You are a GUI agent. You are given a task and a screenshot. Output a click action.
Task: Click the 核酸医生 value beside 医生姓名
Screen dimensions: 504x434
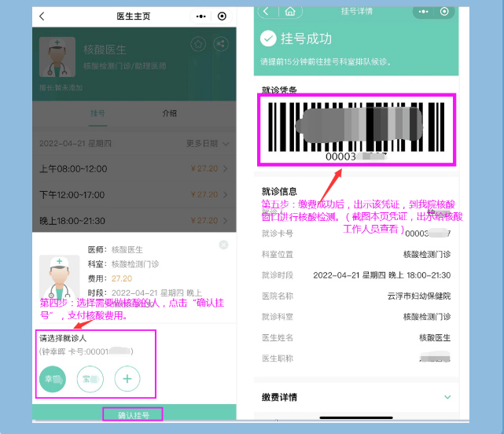[x=435, y=338]
